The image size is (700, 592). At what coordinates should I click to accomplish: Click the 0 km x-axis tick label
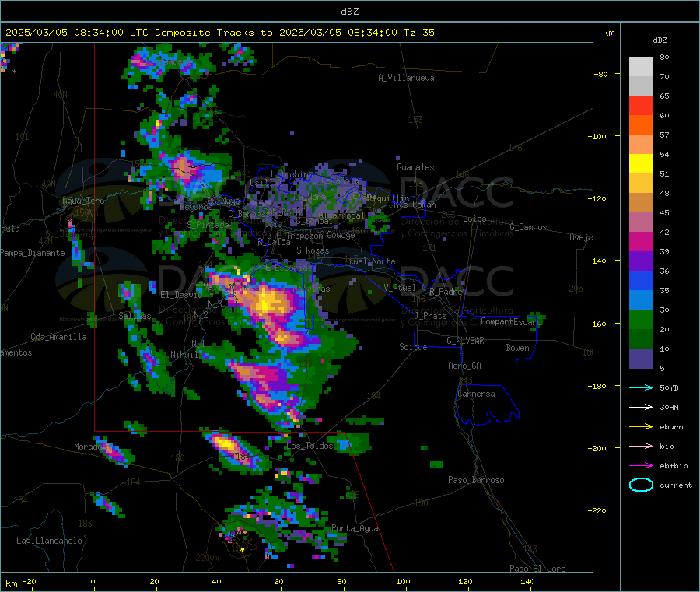coord(93,581)
